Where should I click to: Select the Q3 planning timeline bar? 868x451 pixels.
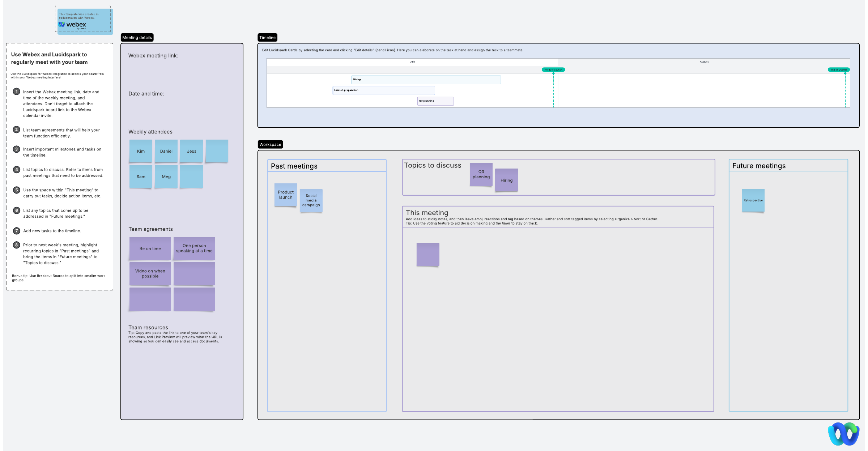(x=435, y=101)
